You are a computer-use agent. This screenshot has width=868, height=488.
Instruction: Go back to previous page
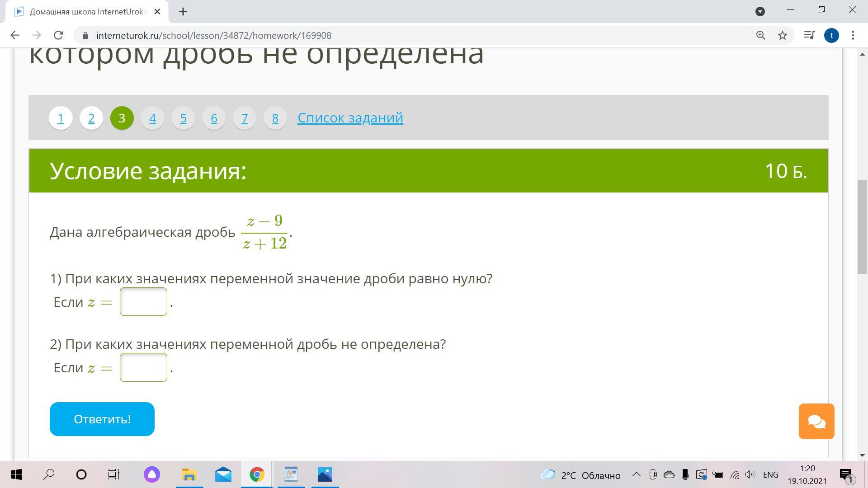[x=15, y=35]
